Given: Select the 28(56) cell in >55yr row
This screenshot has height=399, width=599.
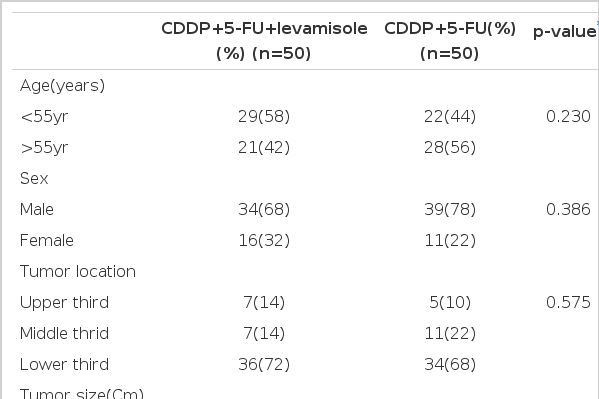Looking at the screenshot, I should pyautogui.click(x=450, y=148).
